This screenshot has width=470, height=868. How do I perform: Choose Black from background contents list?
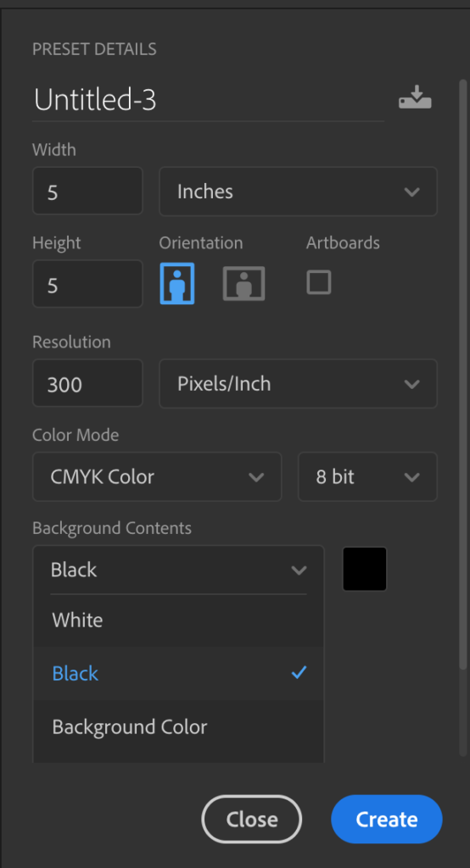178,673
